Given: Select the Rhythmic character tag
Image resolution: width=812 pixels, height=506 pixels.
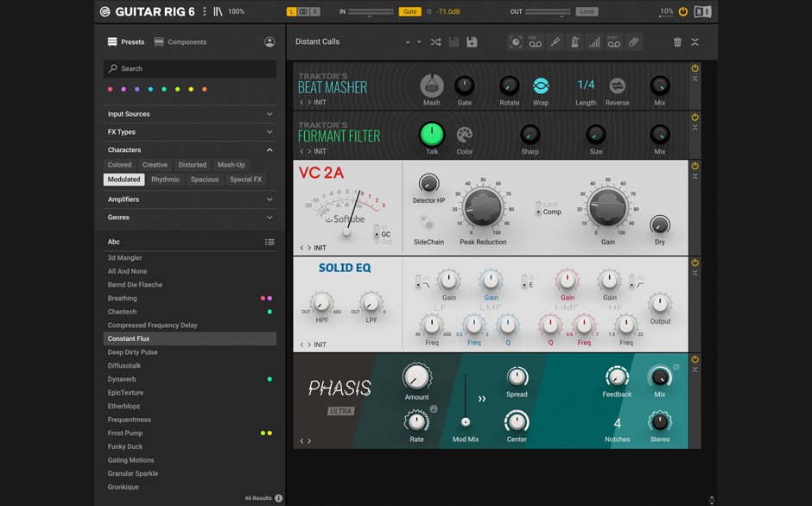Looking at the screenshot, I should (165, 180).
